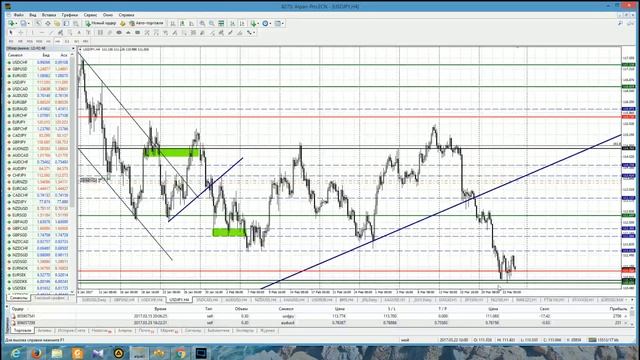The height and width of the screenshot is (360, 640).
Task: Select D1 timeframe button
Action: coord(67,41)
